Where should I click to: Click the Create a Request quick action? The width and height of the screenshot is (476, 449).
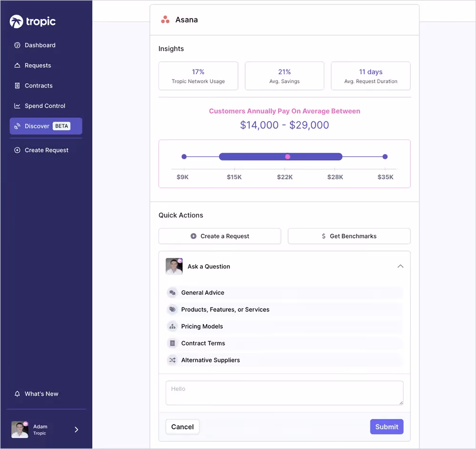[220, 236]
